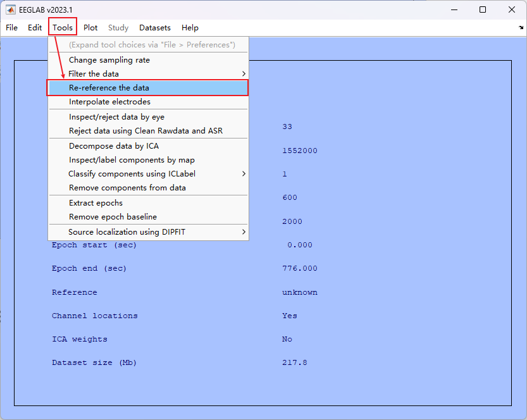Select Remove epoch baseline
527x420 pixels.
148,217
